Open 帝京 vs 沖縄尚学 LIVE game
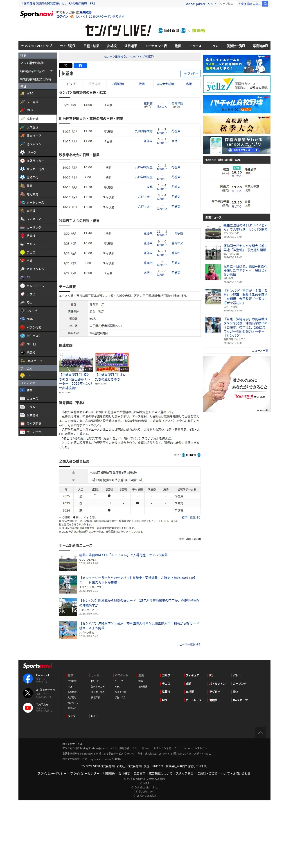This screenshot has height=868, width=293. (x=237, y=172)
